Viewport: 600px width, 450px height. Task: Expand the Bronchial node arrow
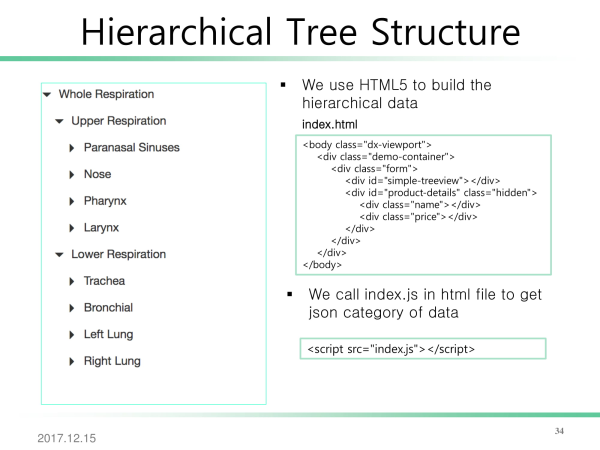tap(72, 308)
